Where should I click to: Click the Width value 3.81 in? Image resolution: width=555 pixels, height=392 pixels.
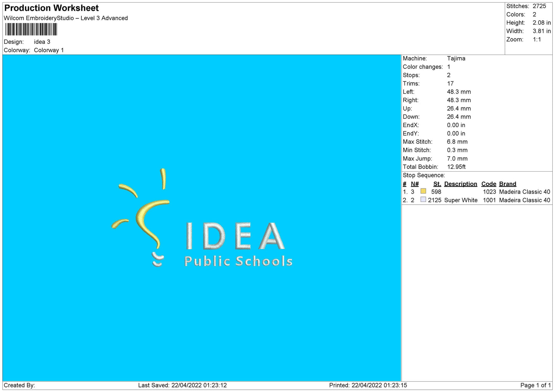pyautogui.click(x=542, y=31)
